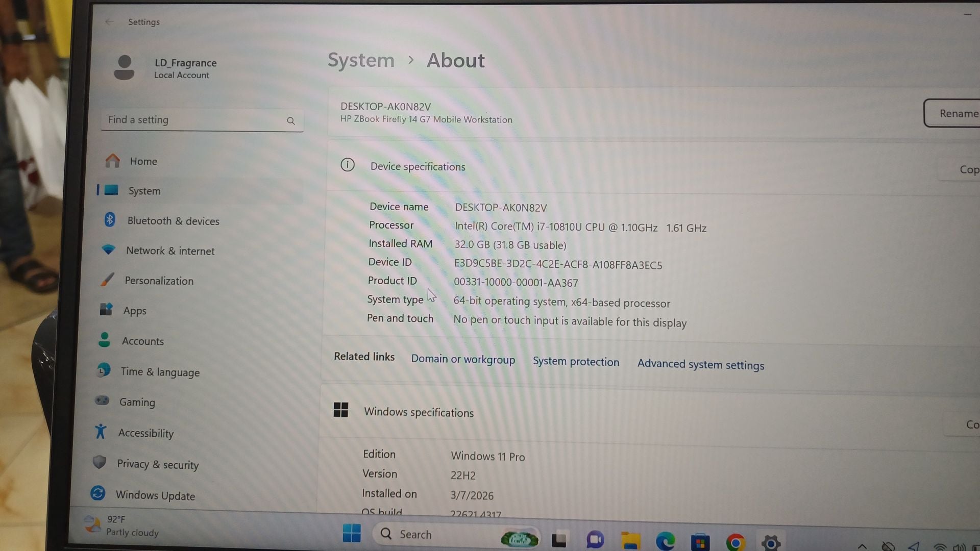Click the System monitor icon in sidebar
This screenshot has height=551, width=980.
coord(111,190)
